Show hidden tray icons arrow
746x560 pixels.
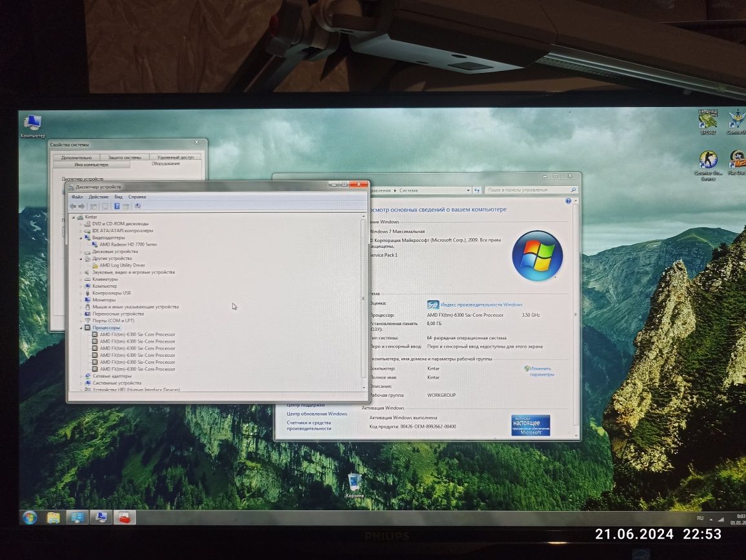[x=711, y=519]
